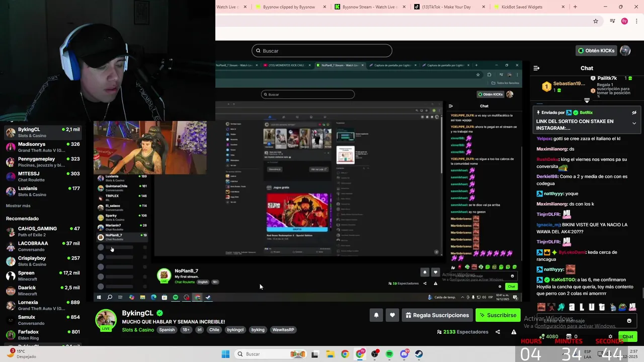
Task: Open File Explorer from the taskbar
Action: pyautogui.click(x=330, y=354)
